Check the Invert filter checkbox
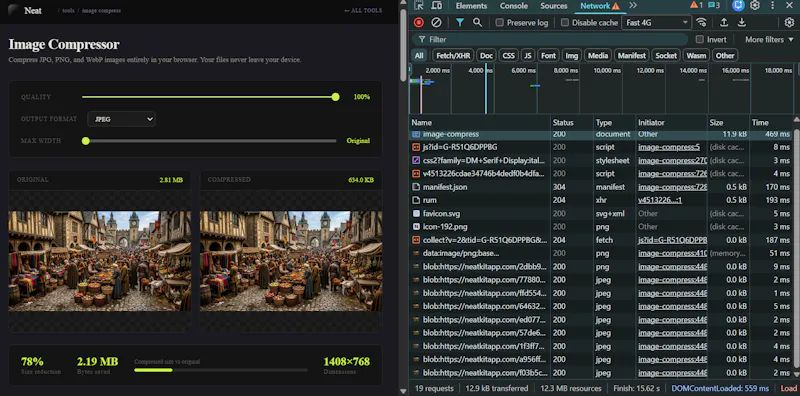 (699, 39)
